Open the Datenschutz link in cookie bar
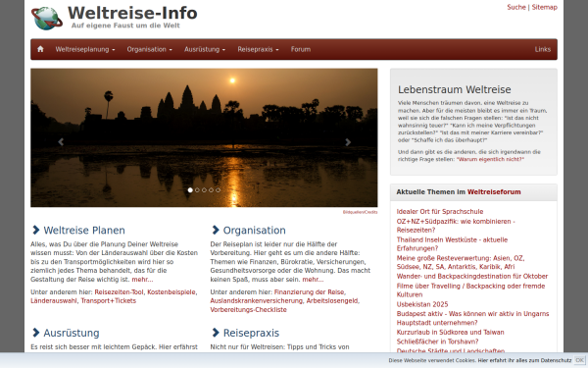 point(524,360)
